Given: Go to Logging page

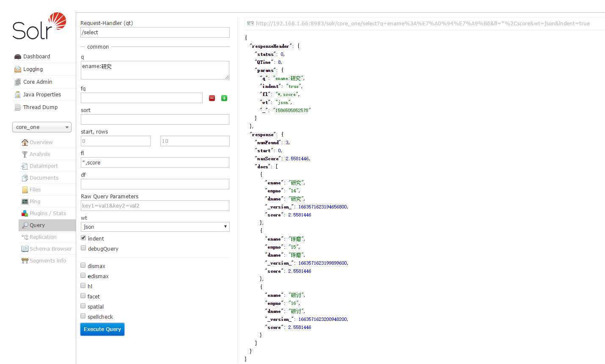Looking at the screenshot, I should 33,69.
